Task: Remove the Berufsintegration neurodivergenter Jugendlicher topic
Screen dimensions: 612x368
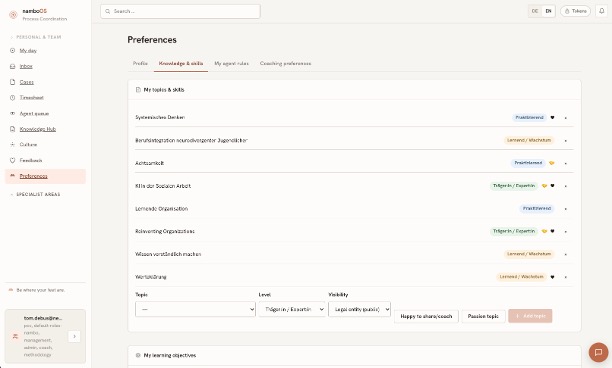Action: (566, 140)
